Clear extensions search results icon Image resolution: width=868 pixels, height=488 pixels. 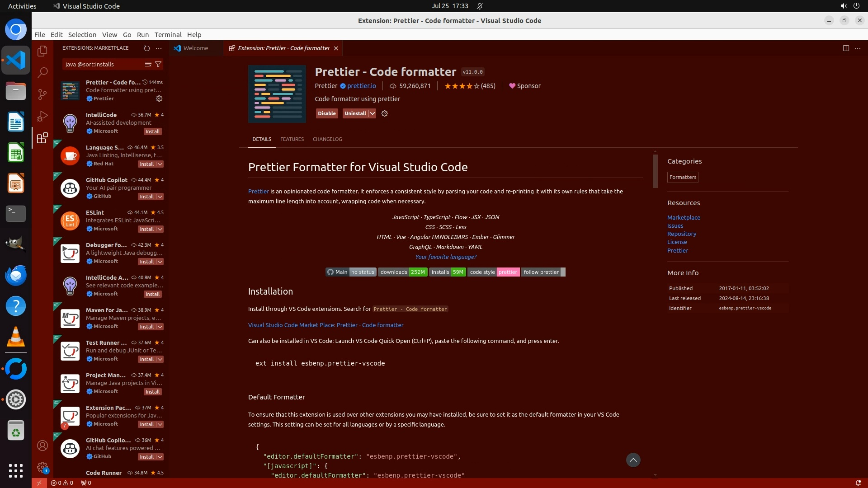(x=148, y=64)
